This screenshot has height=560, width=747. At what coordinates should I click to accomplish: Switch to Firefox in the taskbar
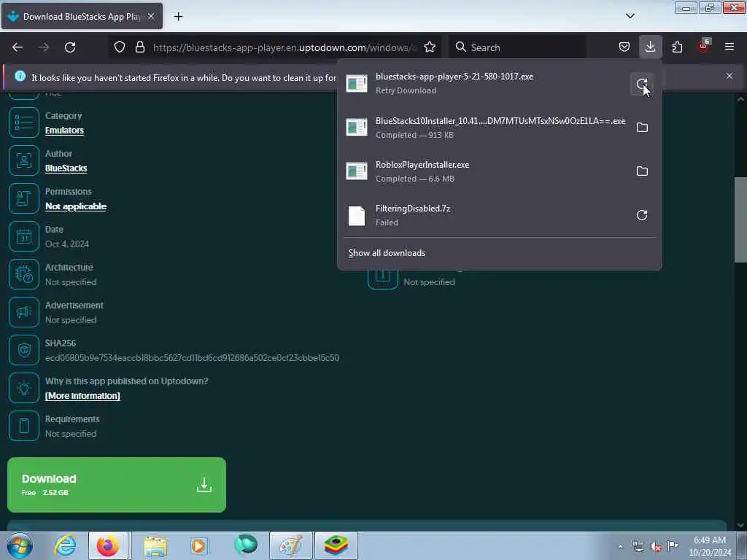tap(108, 545)
